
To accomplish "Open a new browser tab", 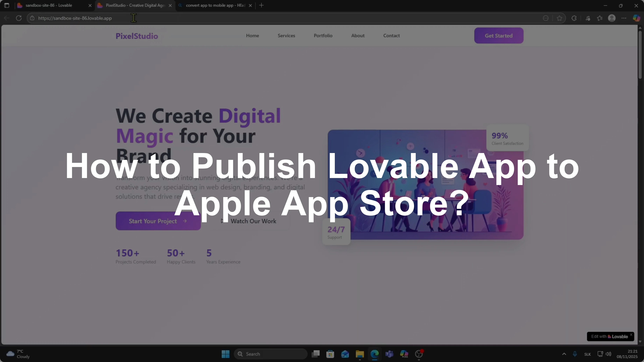I will coord(261,5).
